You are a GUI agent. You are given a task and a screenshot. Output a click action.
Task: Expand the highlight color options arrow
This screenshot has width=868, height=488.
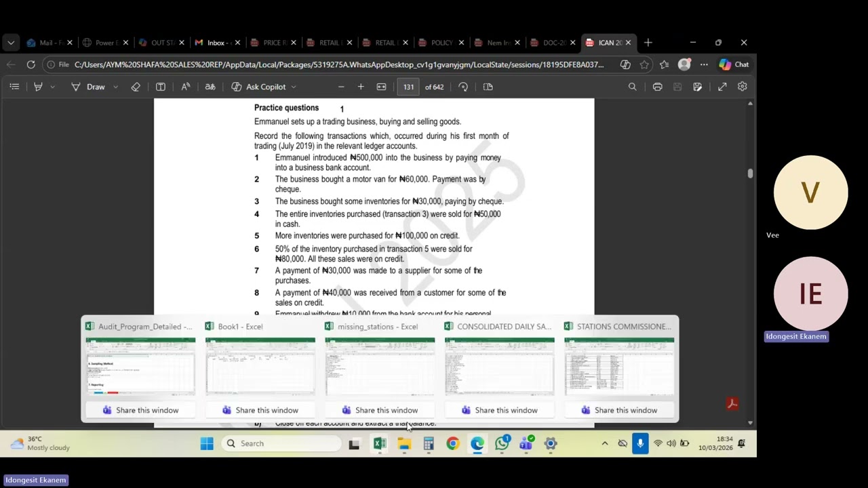(52, 87)
